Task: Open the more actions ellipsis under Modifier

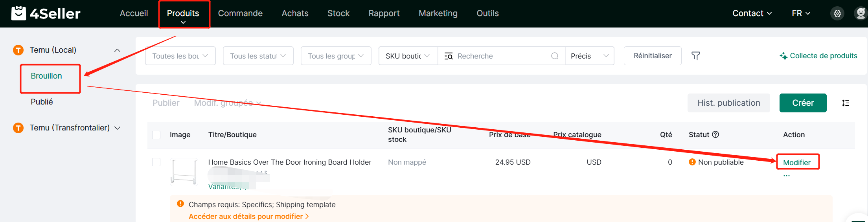Action: (786, 176)
